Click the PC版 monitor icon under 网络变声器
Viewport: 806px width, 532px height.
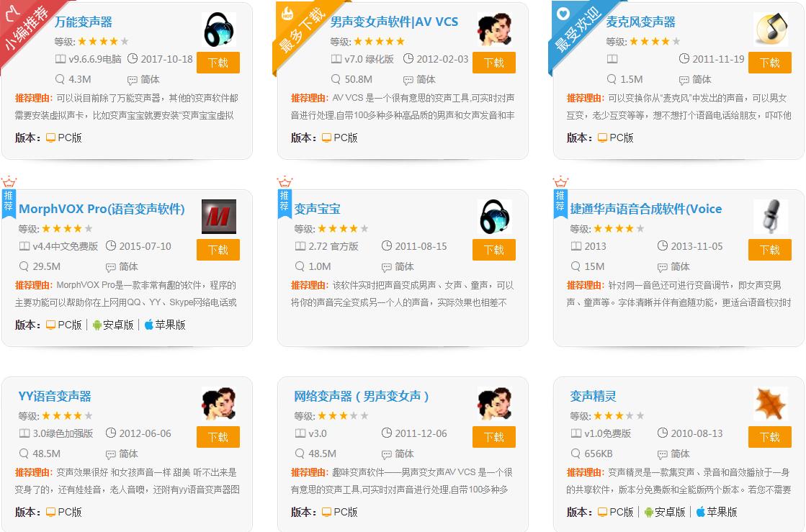click(326, 512)
